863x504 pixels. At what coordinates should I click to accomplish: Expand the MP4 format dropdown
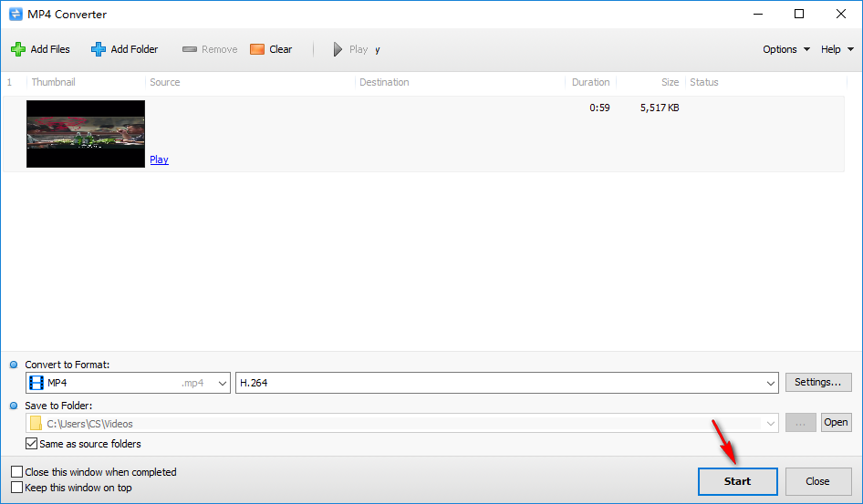click(223, 384)
